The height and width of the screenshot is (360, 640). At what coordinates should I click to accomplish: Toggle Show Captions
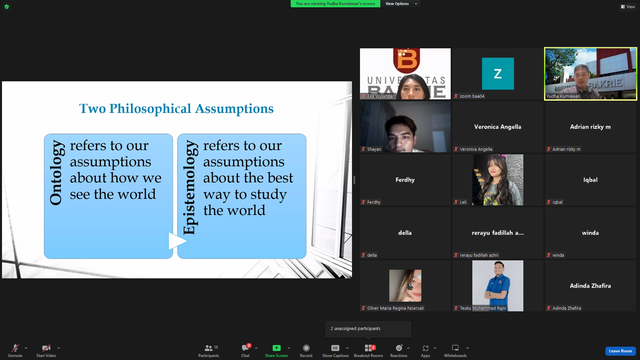click(x=335, y=350)
